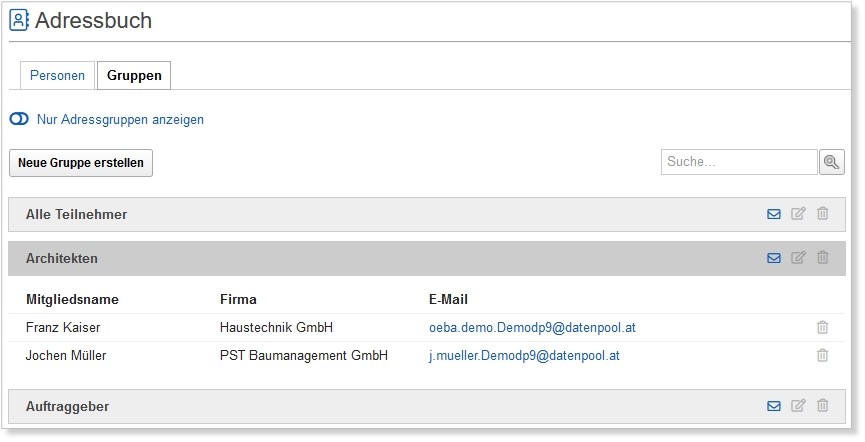
Task: Edit the Architekten group
Action: point(798,258)
